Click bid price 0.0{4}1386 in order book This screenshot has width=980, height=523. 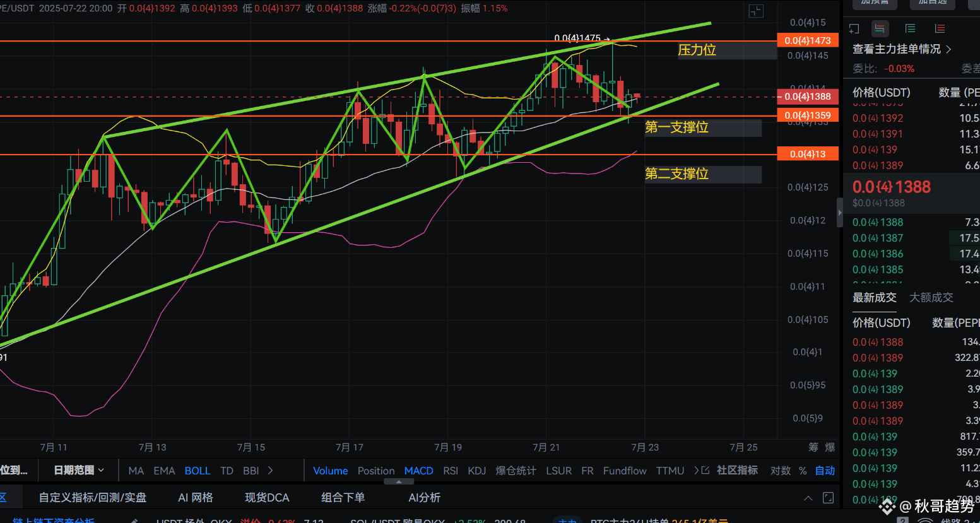coord(878,254)
